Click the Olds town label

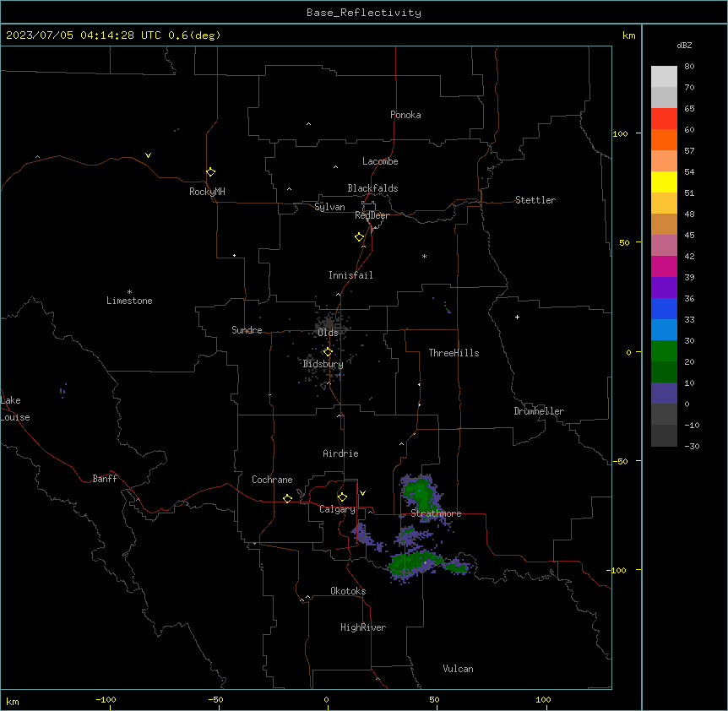pyautogui.click(x=328, y=333)
